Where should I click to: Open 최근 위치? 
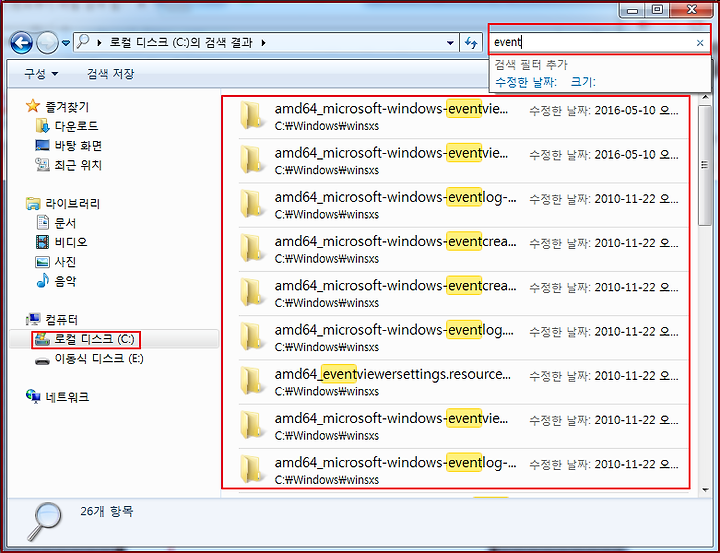pos(78,165)
